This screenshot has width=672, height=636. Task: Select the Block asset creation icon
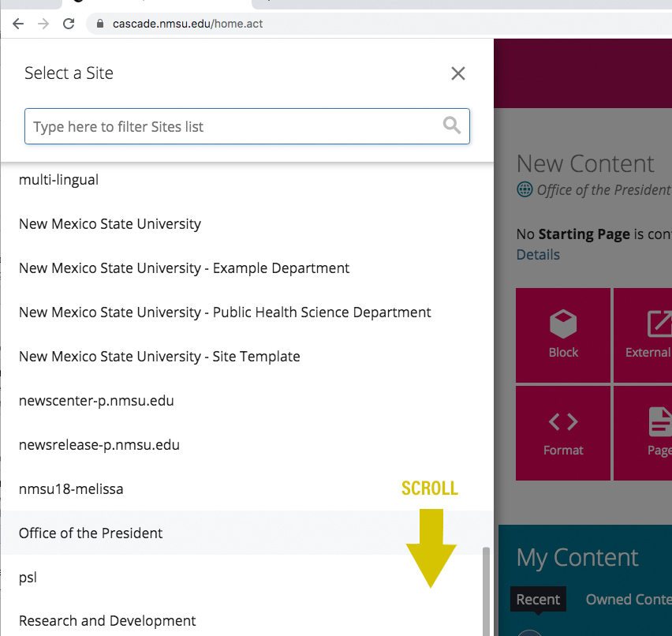[x=562, y=335]
